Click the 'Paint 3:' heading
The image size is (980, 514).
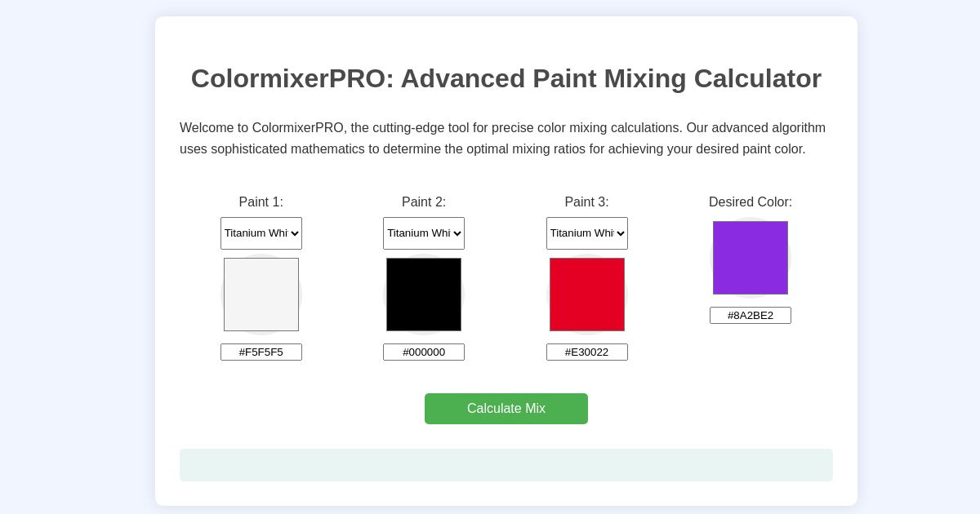click(x=586, y=202)
